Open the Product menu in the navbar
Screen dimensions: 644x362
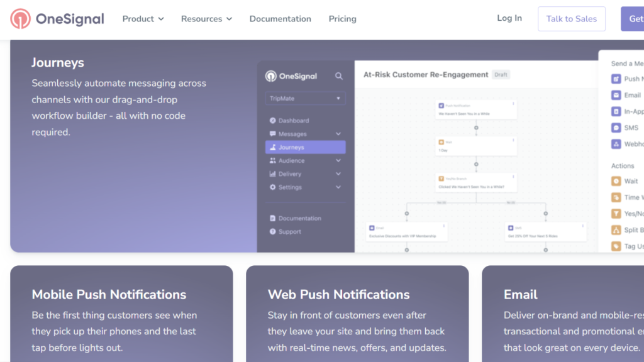coord(143,19)
